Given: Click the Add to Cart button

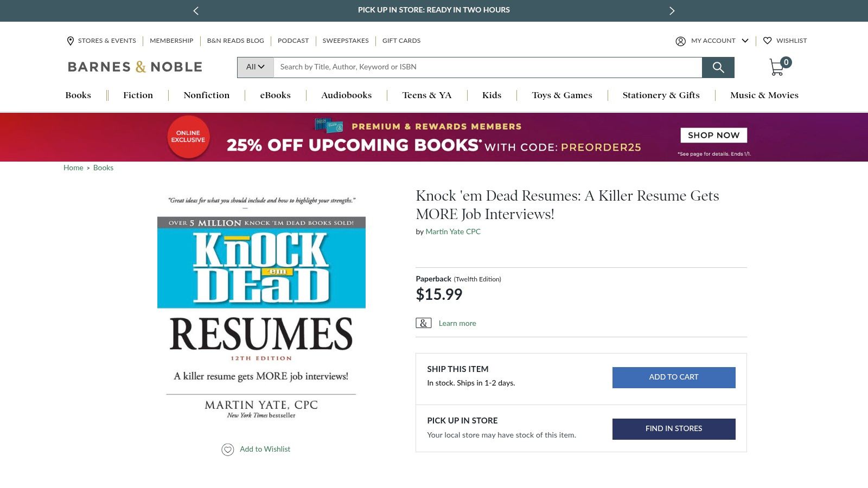Looking at the screenshot, I should (673, 377).
